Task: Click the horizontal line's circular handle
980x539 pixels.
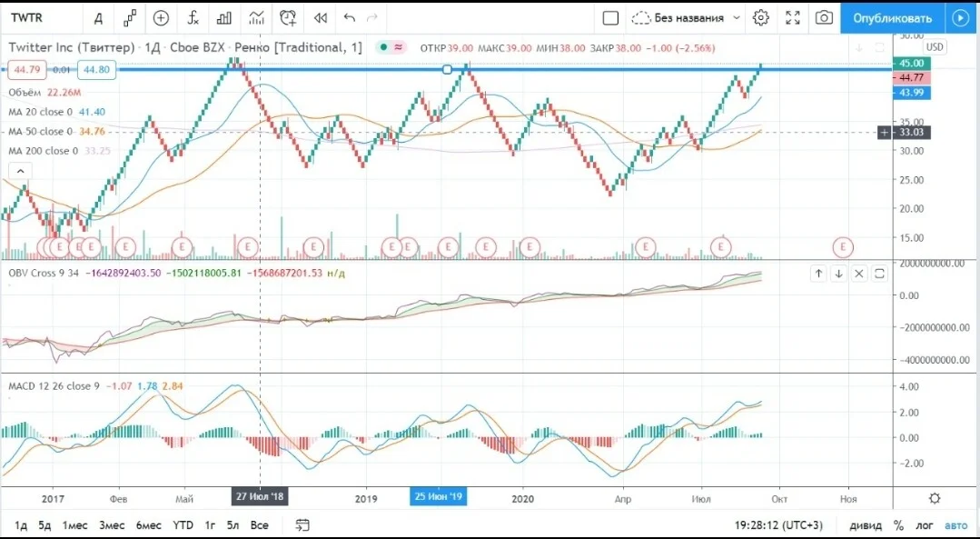Action: (448, 69)
